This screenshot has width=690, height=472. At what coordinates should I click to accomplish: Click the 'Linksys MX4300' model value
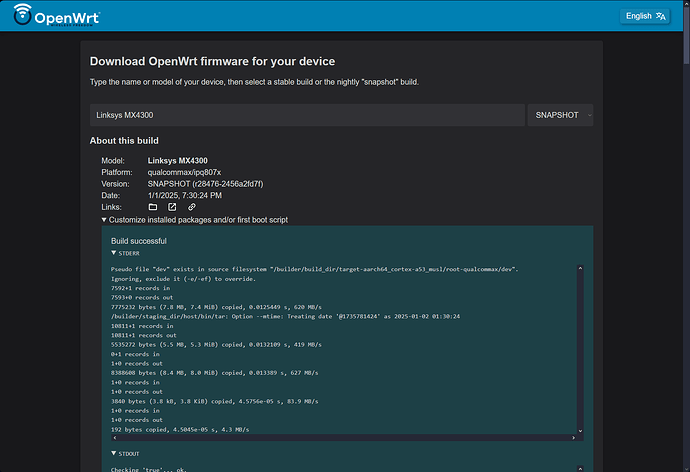[x=177, y=161]
